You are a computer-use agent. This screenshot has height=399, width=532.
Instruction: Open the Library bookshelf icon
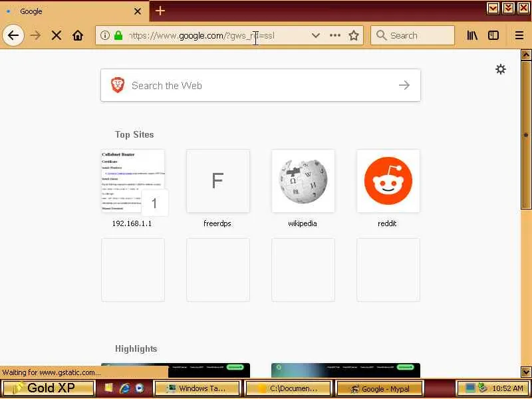[472, 35]
